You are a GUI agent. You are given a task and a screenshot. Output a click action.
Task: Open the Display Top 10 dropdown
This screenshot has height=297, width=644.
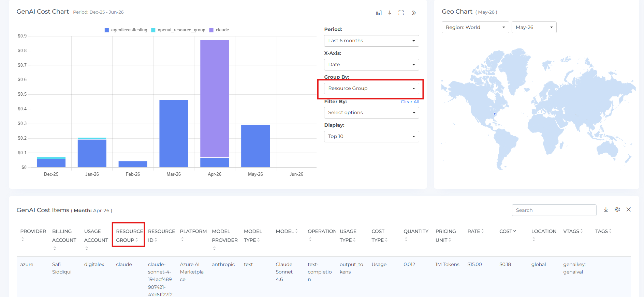point(371,137)
